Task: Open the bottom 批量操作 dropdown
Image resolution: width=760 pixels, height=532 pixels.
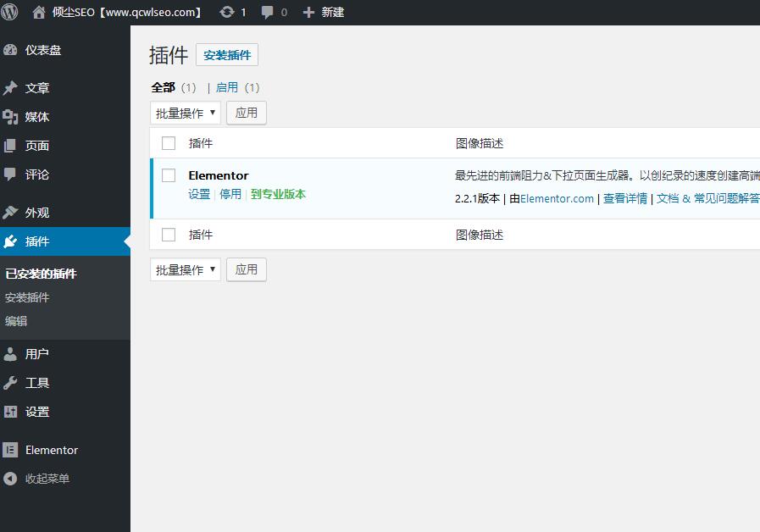Action: pyautogui.click(x=186, y=269)
